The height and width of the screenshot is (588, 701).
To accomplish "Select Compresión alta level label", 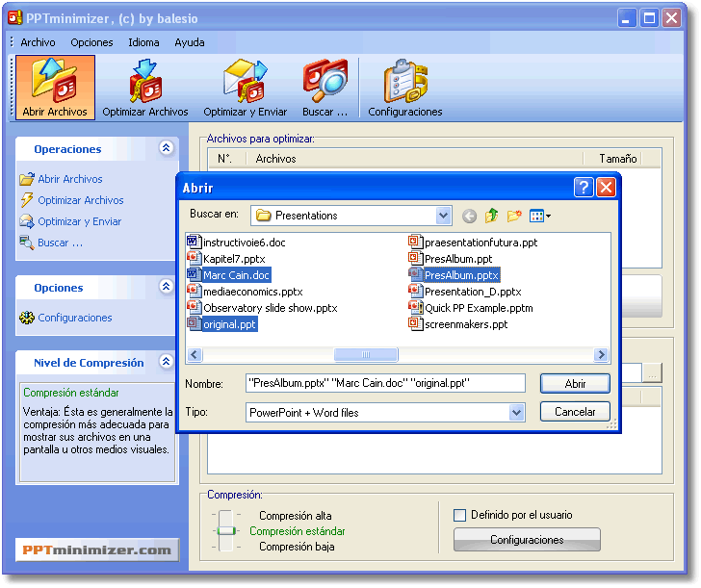I will (x=296, y=516).
